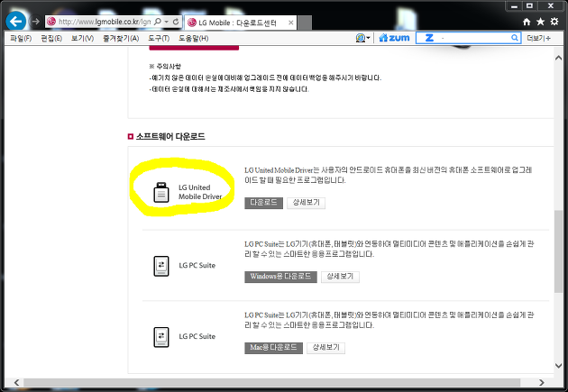Viewport: 568px width, 392px height.
Task: Click the address bar search magnifier icon
Action: point(158,22)
